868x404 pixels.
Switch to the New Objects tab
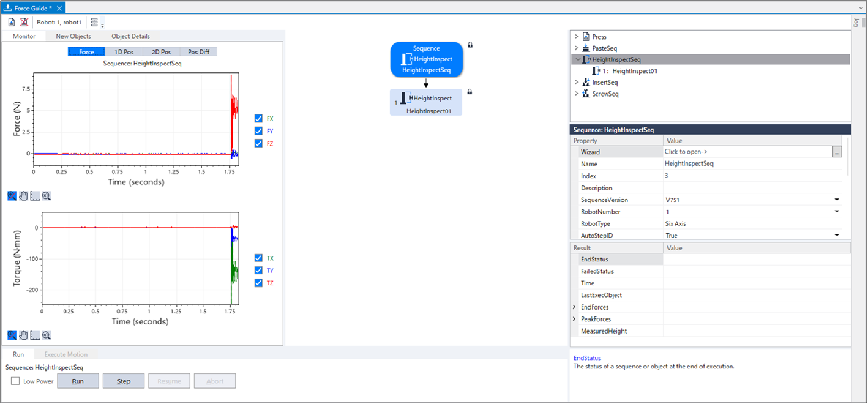click(73, 36)
